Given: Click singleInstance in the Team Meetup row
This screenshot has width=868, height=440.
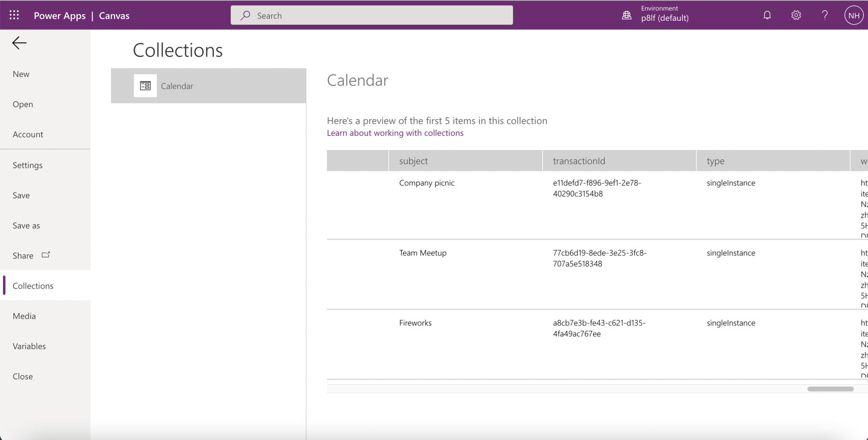Looking at the screenshot, I should (731, 253).
